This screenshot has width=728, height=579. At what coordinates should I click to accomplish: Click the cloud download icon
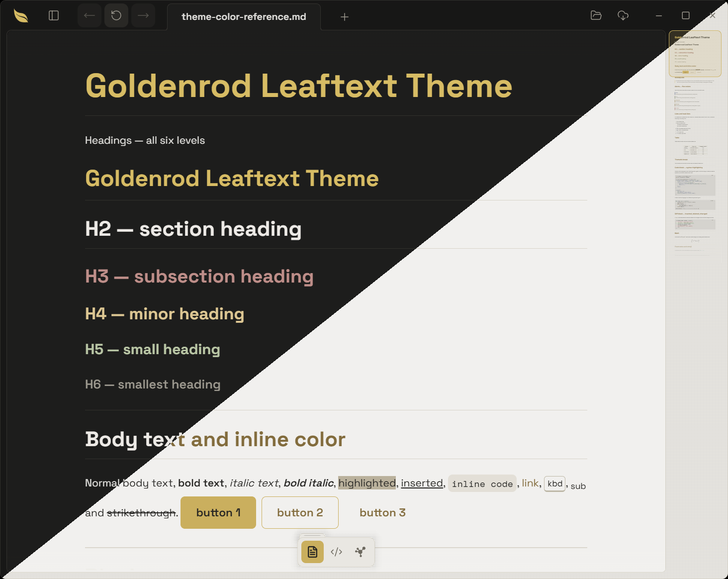[x=623, y=16]
